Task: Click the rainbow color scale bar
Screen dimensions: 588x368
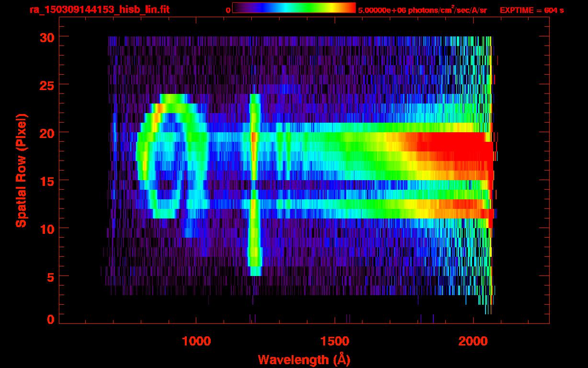Action: click(294, 8)
